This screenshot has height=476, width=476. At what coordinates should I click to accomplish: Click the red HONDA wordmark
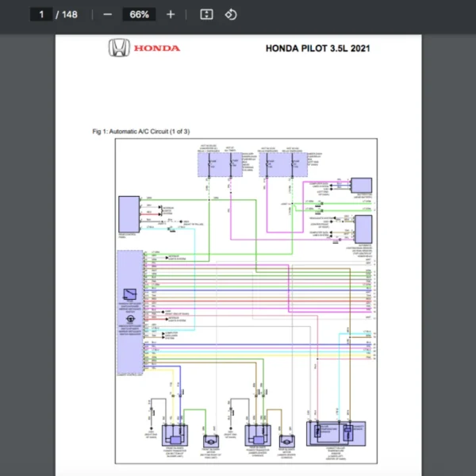(x=157, y=49)
